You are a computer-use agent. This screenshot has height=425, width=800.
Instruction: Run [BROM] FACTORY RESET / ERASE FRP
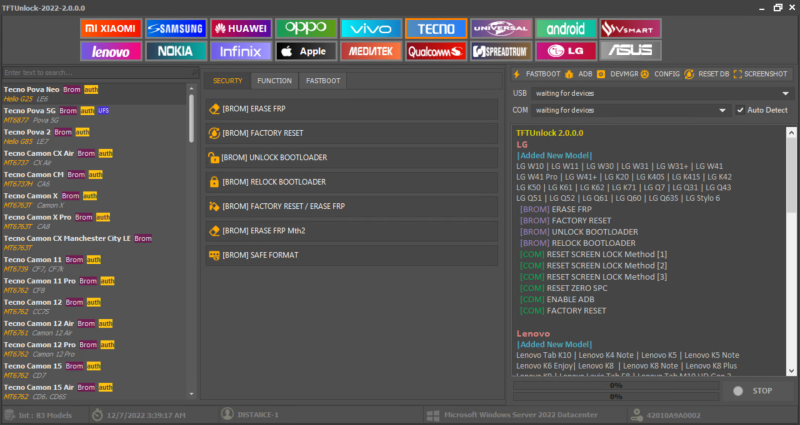[x=352, y=206]
